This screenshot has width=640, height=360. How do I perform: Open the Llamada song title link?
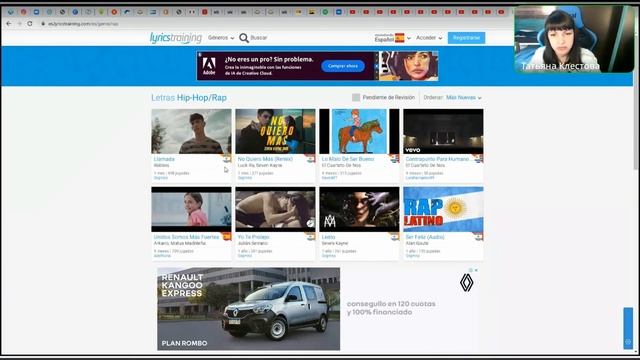click(x=164, y=159)
